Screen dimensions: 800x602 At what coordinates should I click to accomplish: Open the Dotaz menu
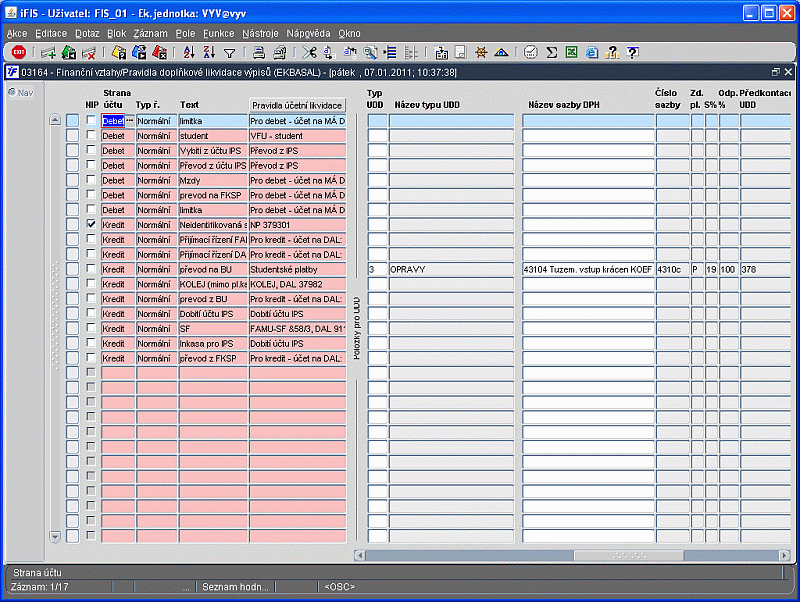click(87, 34)
